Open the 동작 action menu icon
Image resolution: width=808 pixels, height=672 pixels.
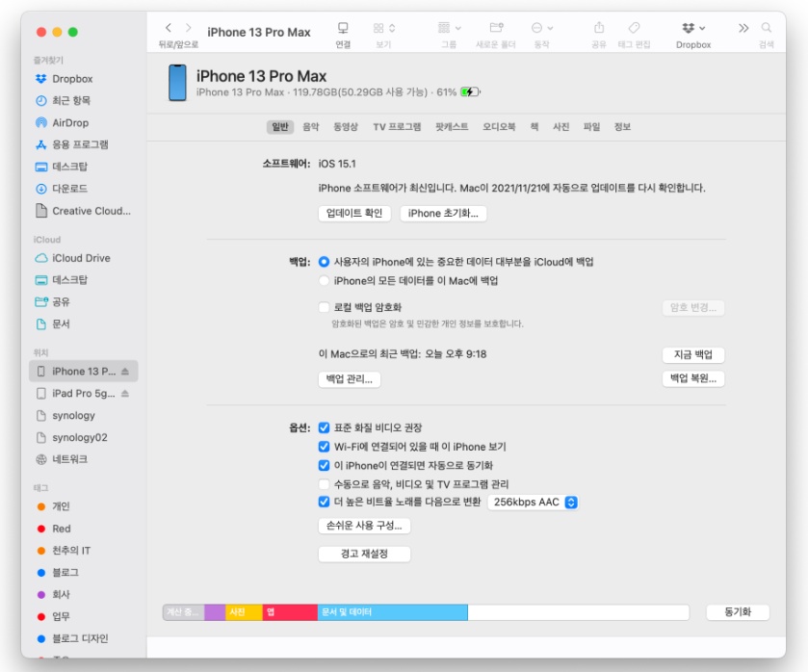click(x=536, y=28)
